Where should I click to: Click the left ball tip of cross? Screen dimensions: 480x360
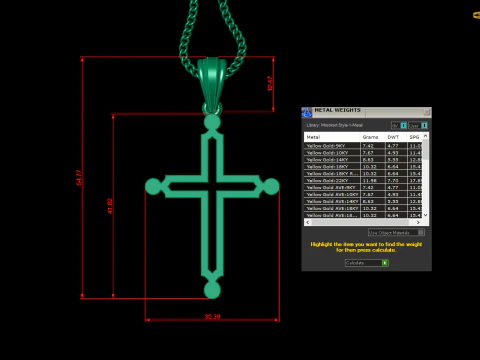click(x=153, y=186)
